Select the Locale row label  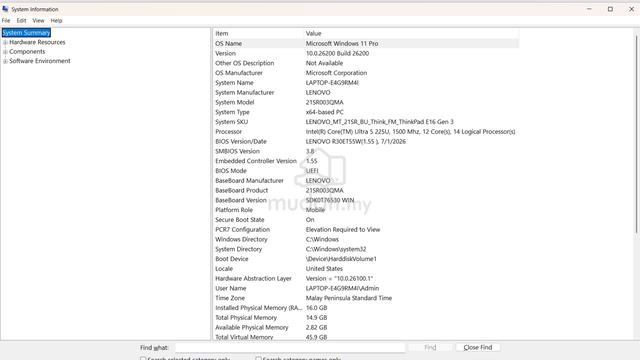[224, 269]
